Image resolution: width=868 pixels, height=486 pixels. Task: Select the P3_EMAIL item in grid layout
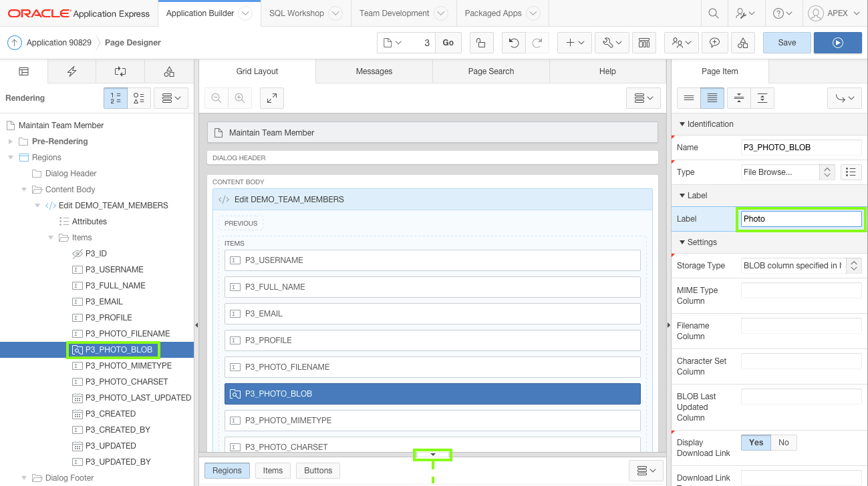click(x=432, y=314)
